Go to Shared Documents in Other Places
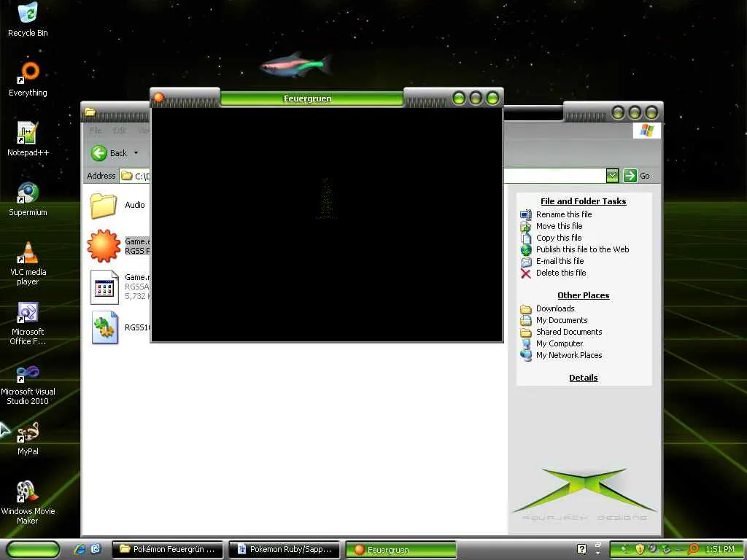 pyautogui.click(x=569, y=332)
